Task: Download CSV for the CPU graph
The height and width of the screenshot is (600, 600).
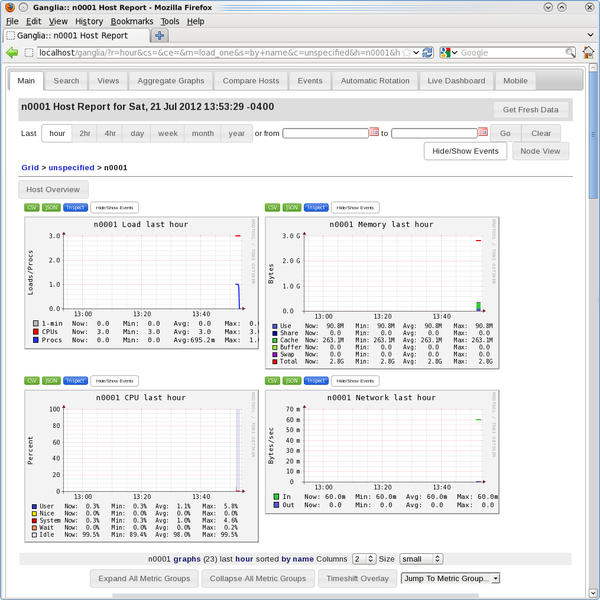Action: click(32, 381)
